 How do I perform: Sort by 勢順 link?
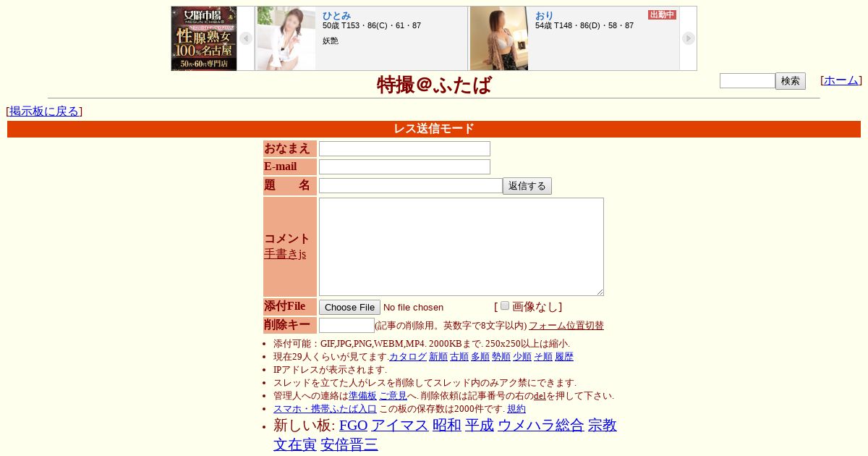501,357
